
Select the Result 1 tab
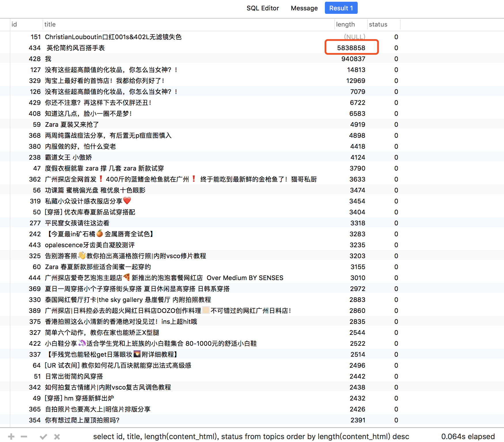click(x=341, y=8)
